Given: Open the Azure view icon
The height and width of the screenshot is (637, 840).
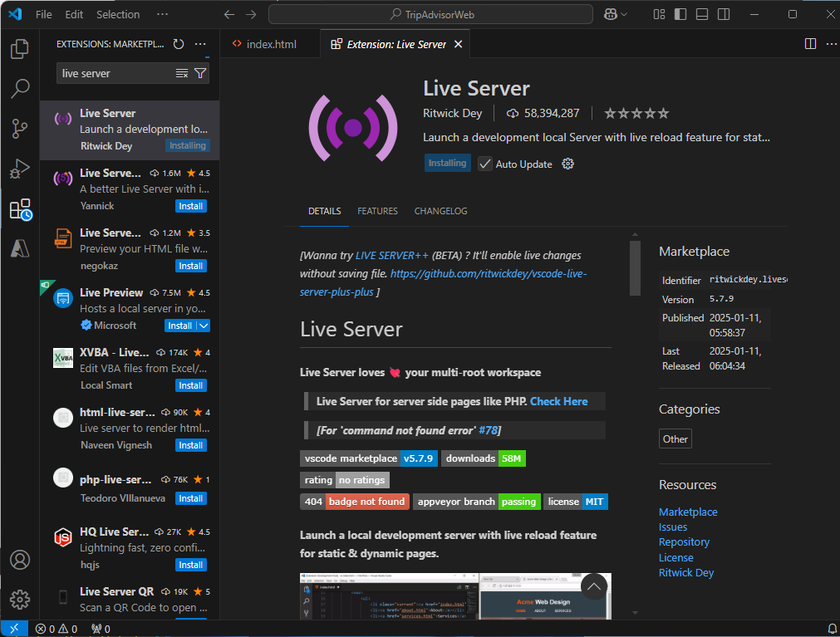Looking at the screenshot, I should tap(20, 248).
